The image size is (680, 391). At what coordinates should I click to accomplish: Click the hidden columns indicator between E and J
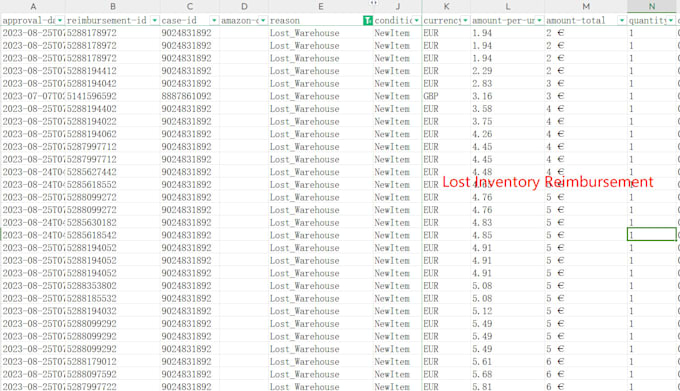[373, 3]
